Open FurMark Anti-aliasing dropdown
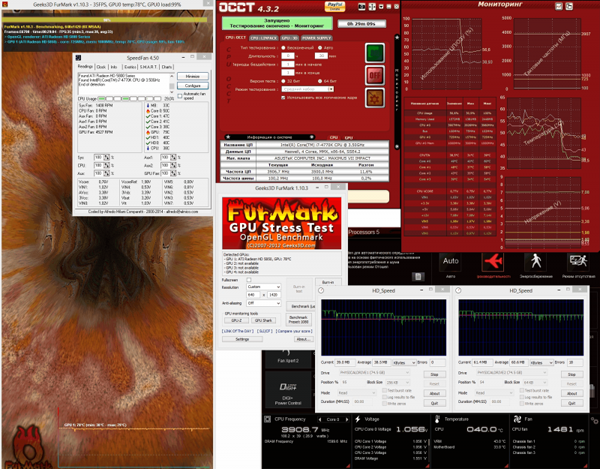The image size is (600, 469). pos(264,303)
